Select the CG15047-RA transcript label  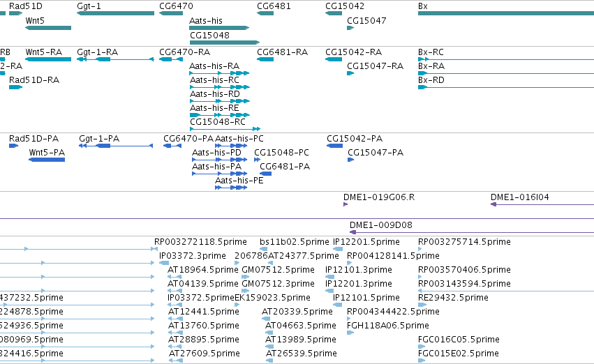click(376, 66)
